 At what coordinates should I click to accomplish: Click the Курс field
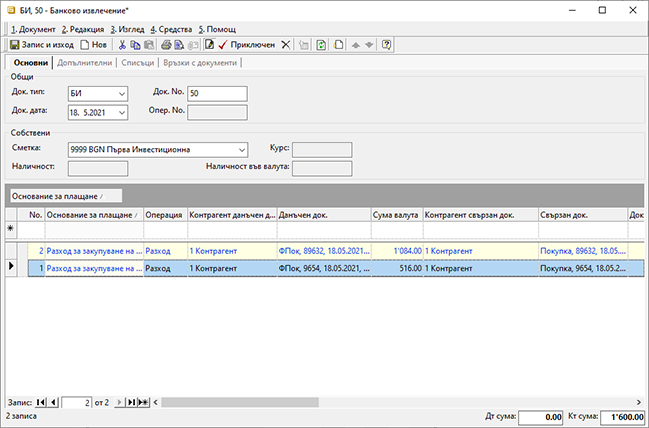[322, 150]
